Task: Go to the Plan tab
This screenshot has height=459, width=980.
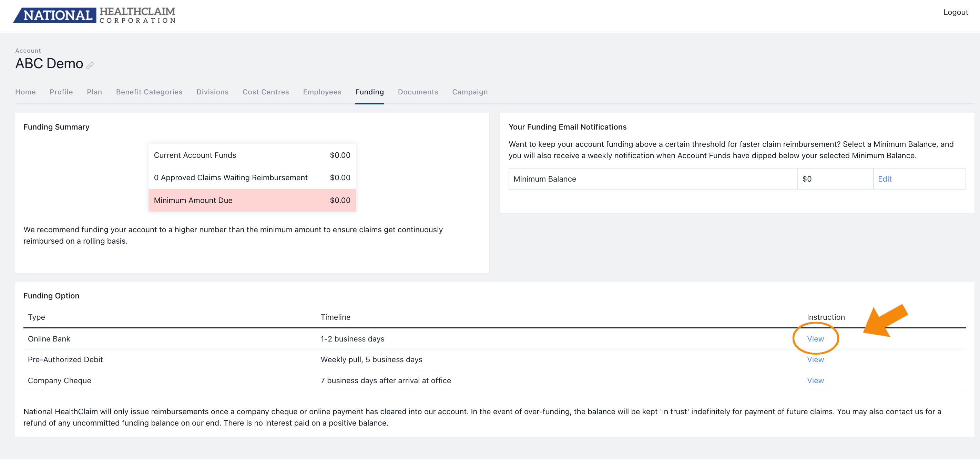Action: [94, 92]
